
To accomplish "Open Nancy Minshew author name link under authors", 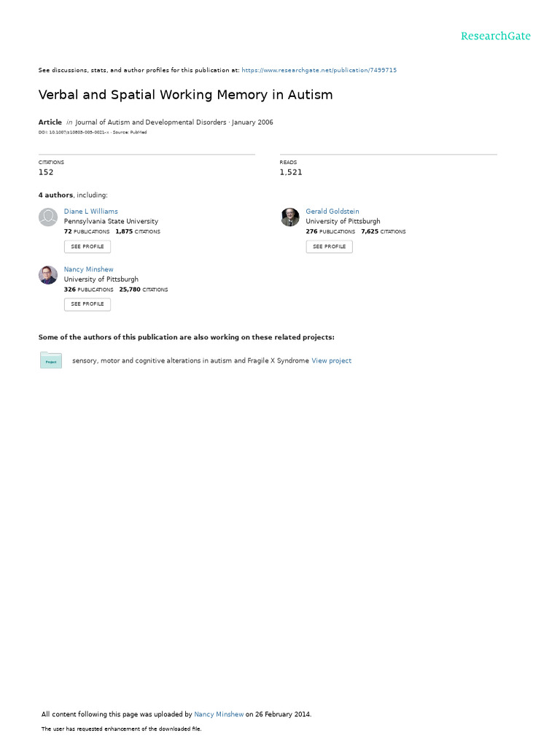I will [x=88, y=269].
